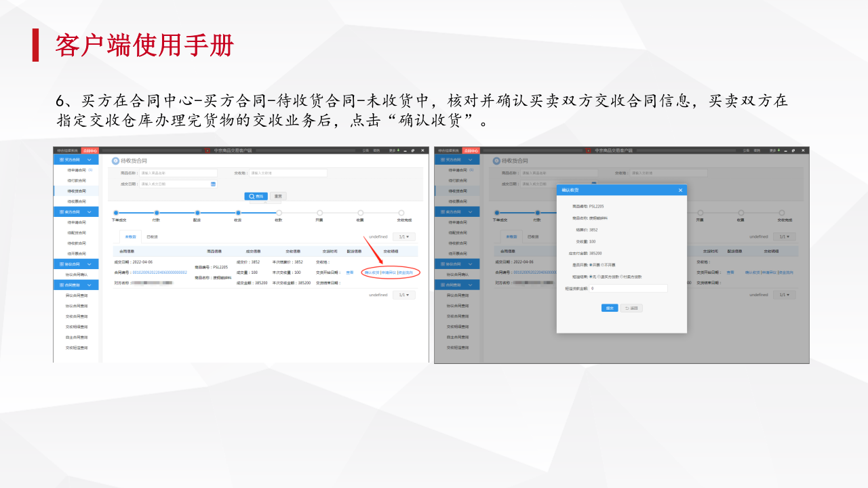Open 异议合同查询 in left screenshot sidebar
Image resolution: width=868 pixels, height=488 pixels.
click(76, 296)
